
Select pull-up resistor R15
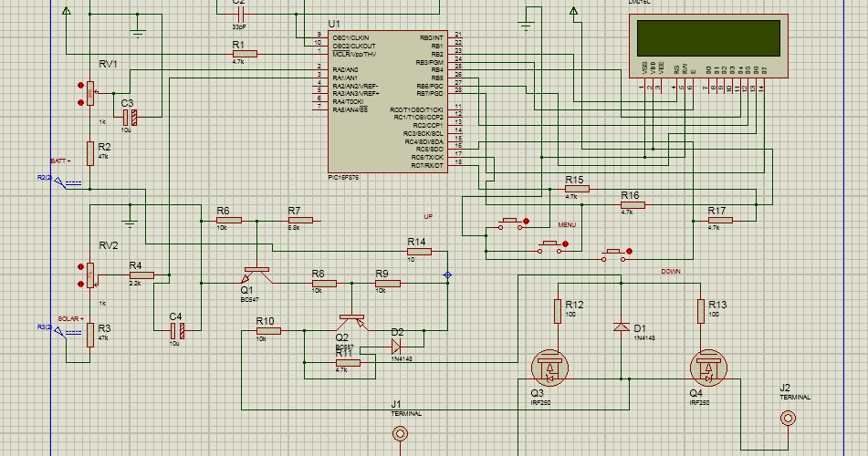(578, 189)
